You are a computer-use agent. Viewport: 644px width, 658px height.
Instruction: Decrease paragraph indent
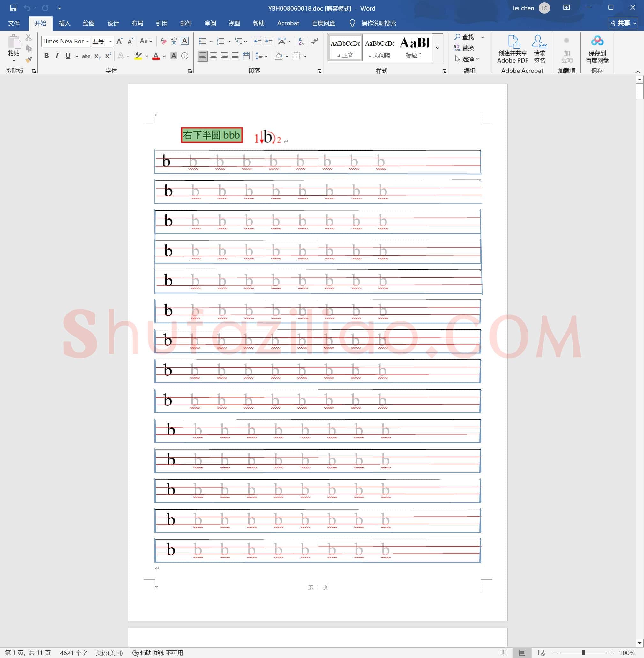click(x=258, y=41)
